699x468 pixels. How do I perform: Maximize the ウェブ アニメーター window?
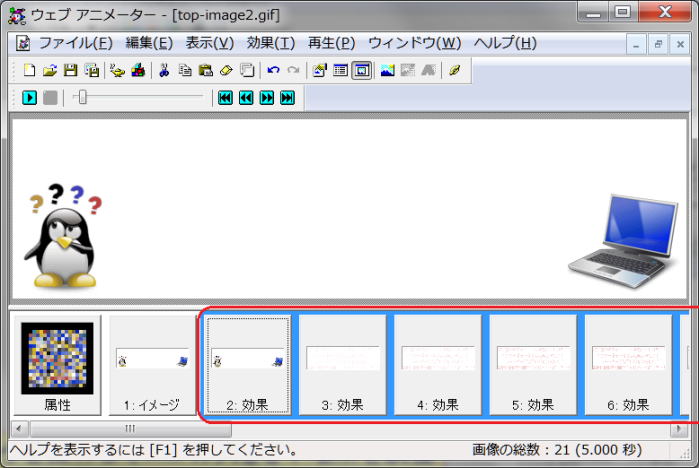coord(623,12)
